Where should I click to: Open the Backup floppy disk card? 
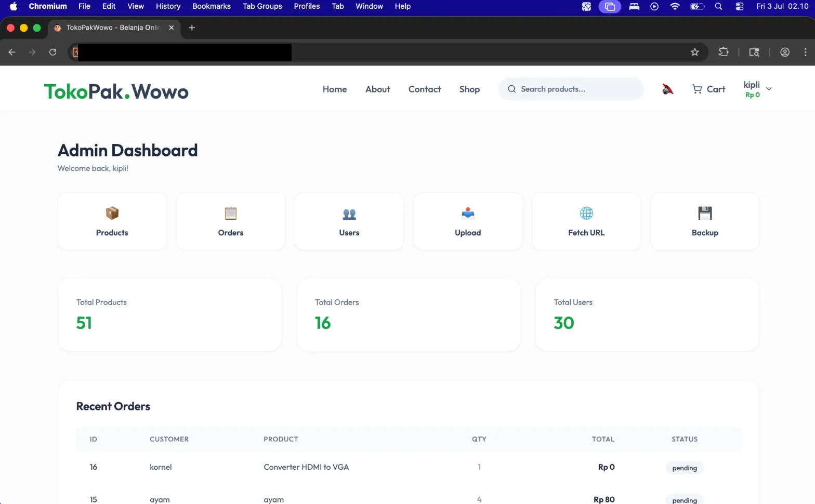pyautogui.click(x=705, y=221)
